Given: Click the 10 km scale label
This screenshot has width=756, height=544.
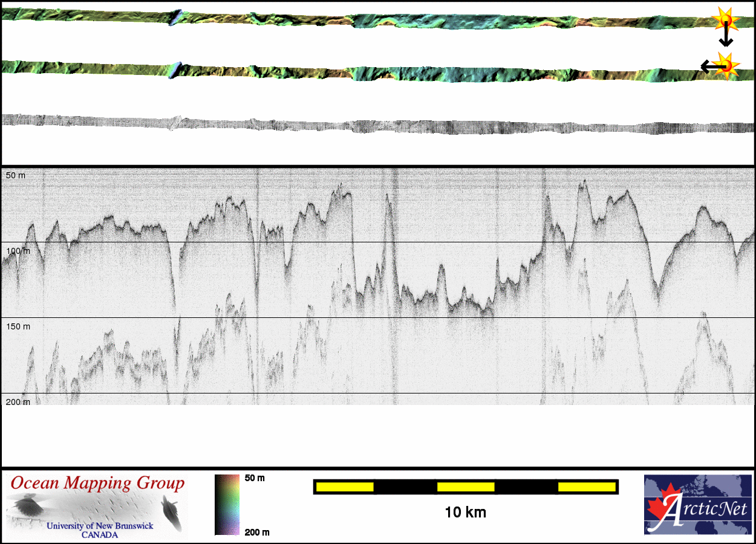Looking at the screenshot, I should [465, 513].
